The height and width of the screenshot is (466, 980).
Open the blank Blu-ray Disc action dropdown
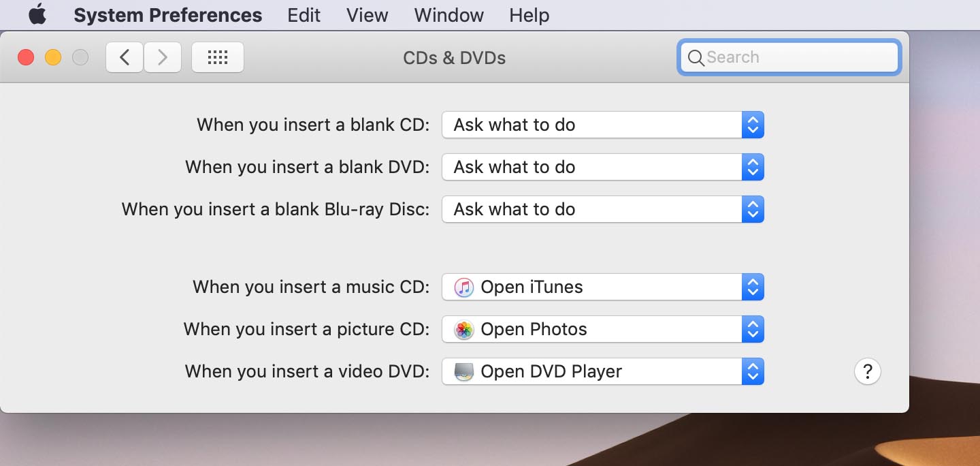click(x=603, y=209)
